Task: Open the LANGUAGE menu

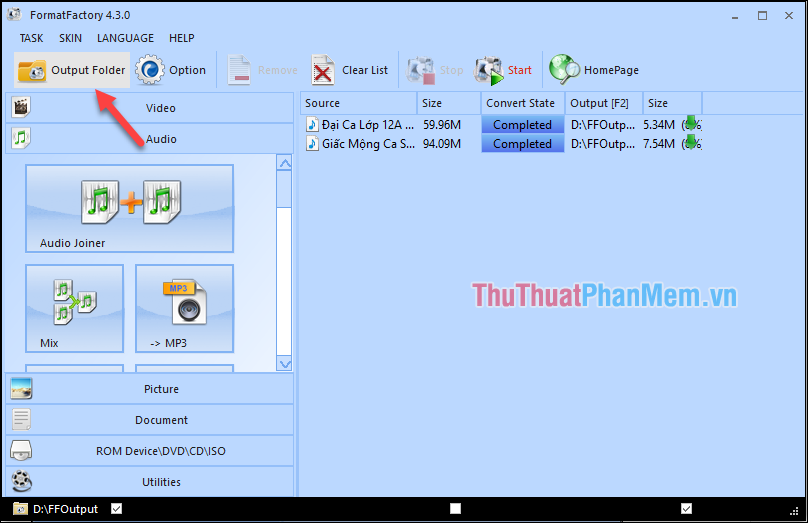Action: pyautogui.click(x=125, y=38)
